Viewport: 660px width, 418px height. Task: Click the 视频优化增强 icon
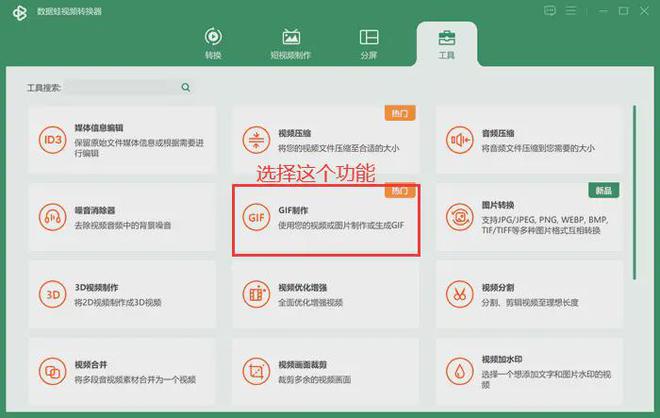pyautogui.click(x=256, y=294)
